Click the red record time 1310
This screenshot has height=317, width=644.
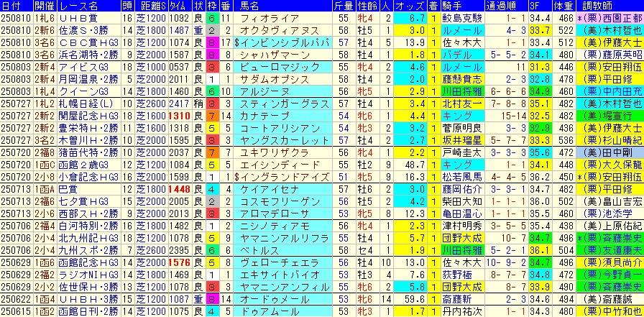tap(178, 116)
